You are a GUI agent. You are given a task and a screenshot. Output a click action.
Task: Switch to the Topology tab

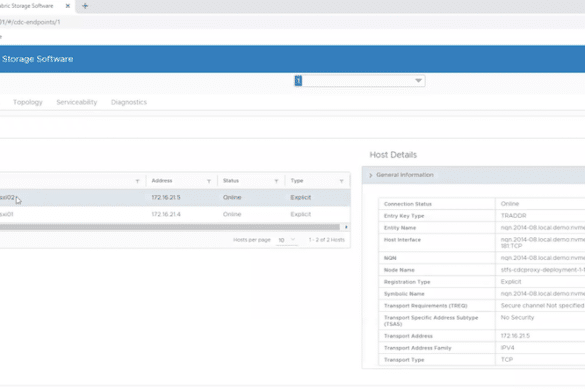(x=28, y=102)
